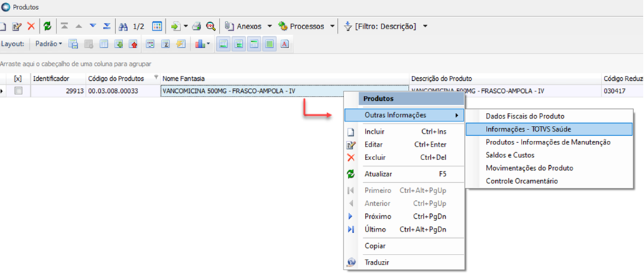Image resolution: width=644 pixels, height=276 pixels.
Task: Expand the Processos dropdown arrow
Action: [x=332, y=26]
